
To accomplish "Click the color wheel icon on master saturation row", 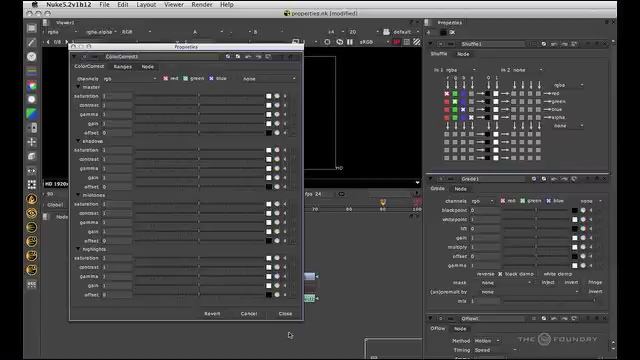I will (277, 96).
